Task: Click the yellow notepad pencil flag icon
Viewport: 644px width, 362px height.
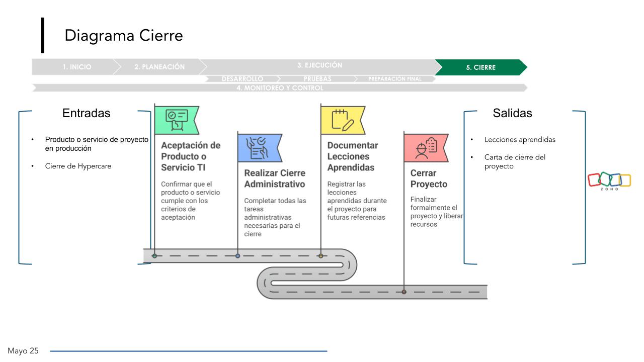Action: point(342,120)
